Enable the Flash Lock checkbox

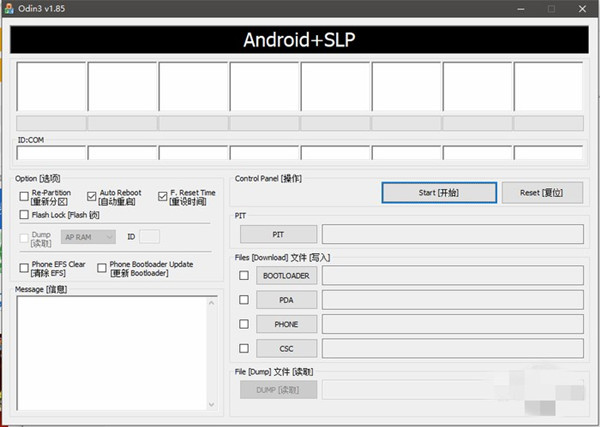click(x=24, y=215)
